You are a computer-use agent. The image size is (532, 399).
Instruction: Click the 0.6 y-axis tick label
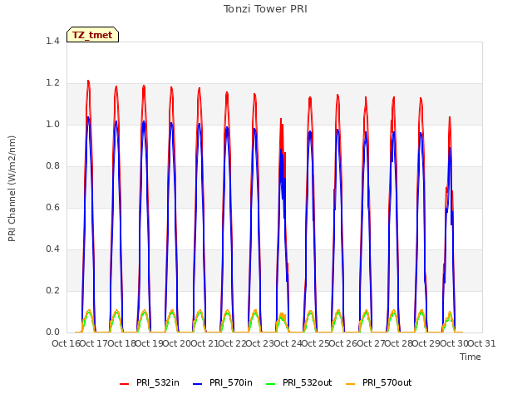[52, 207]
